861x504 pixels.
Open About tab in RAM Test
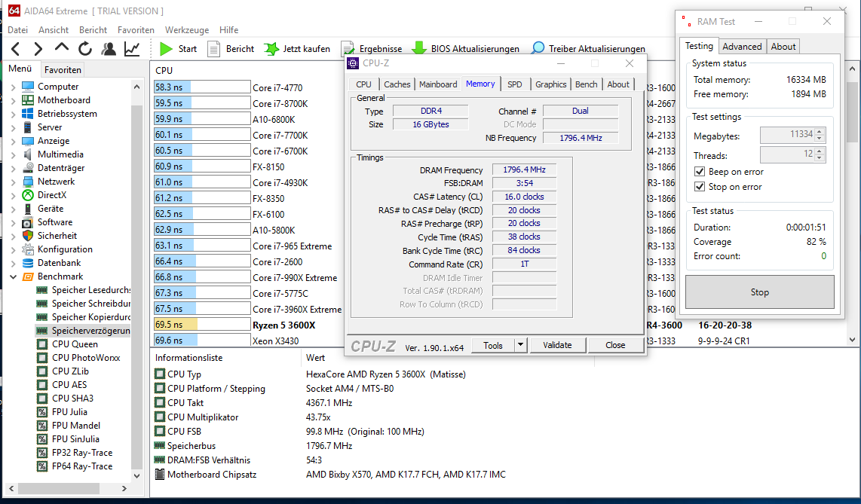783,47
